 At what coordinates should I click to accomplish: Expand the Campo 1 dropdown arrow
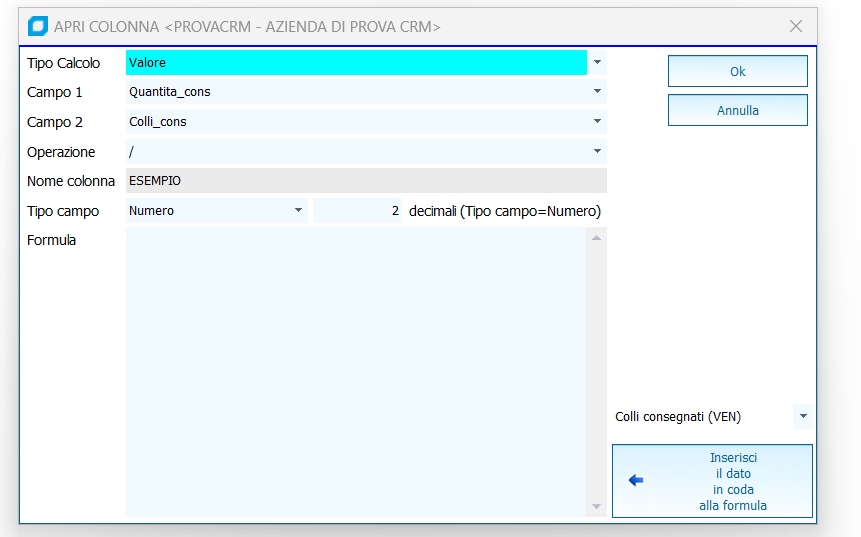click(x=597, y=92)
